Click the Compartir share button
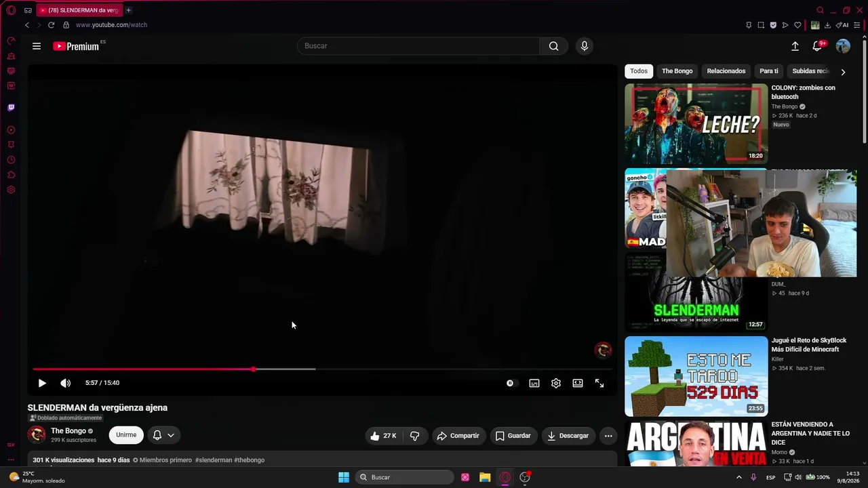 458,436
